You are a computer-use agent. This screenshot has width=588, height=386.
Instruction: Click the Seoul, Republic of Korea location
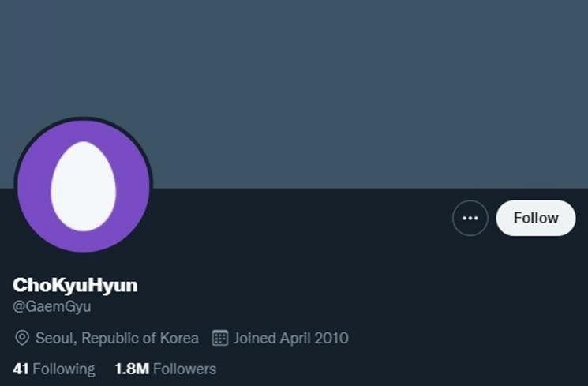pos(117,338)
